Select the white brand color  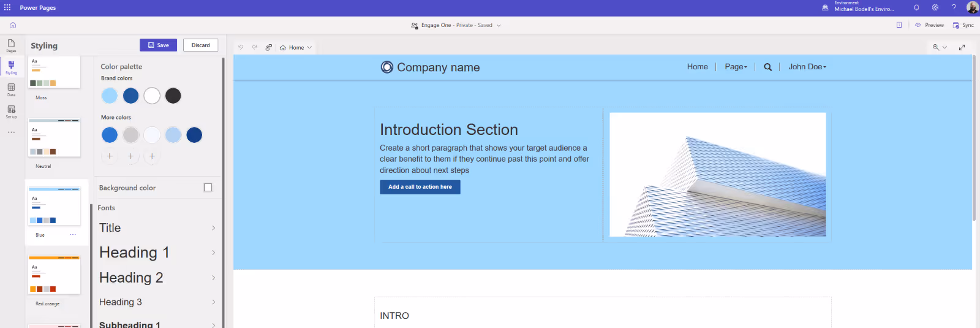coord(152,96)
